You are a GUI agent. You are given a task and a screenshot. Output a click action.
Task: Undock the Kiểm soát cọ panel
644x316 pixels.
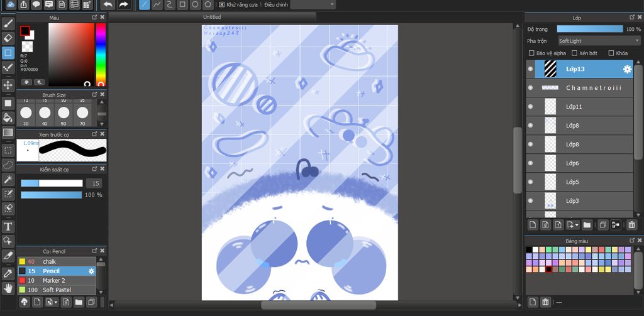click(x=95, y=168)
